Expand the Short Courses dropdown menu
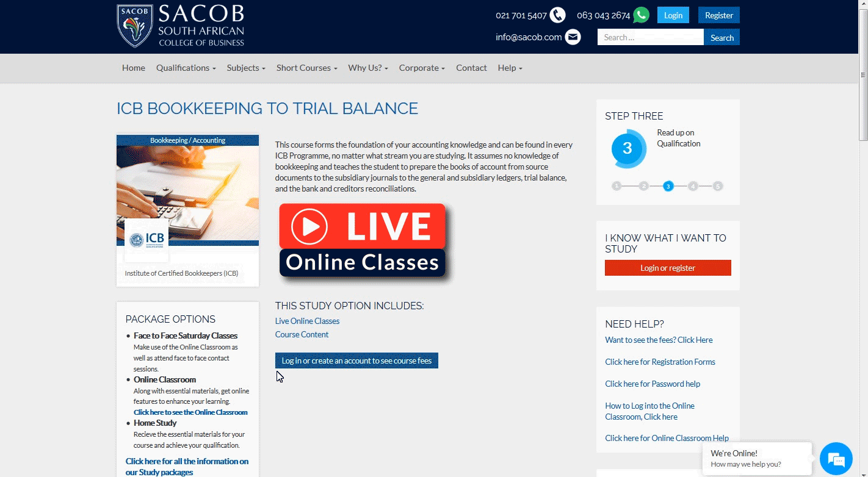This screenshot has height=477, width=868. (x=307, y=68)
